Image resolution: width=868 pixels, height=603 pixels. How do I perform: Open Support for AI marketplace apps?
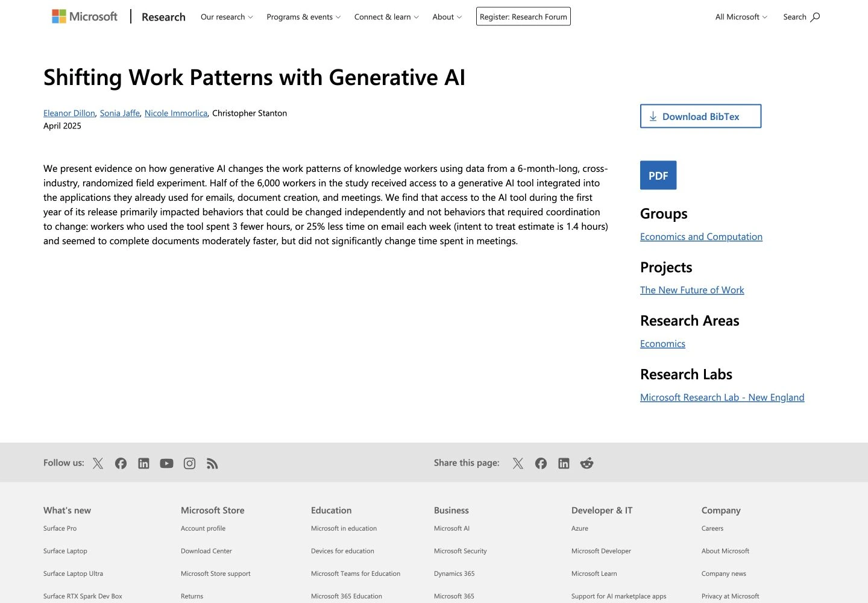[619, 596]
